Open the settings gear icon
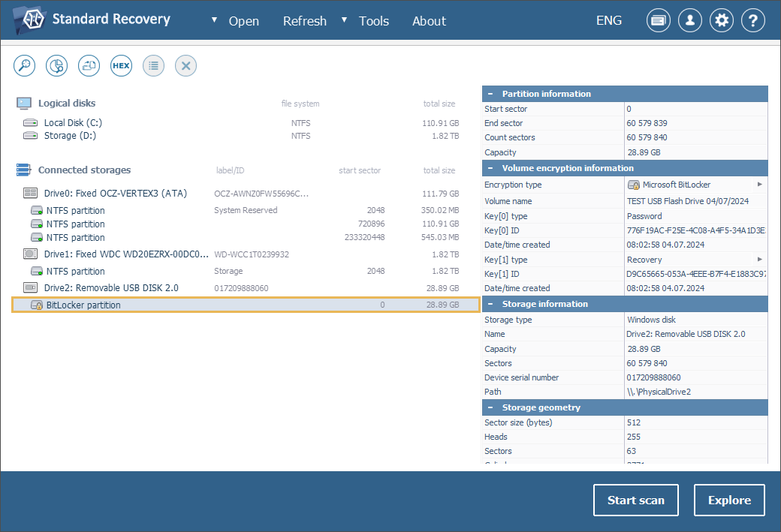 pos(722,21)
